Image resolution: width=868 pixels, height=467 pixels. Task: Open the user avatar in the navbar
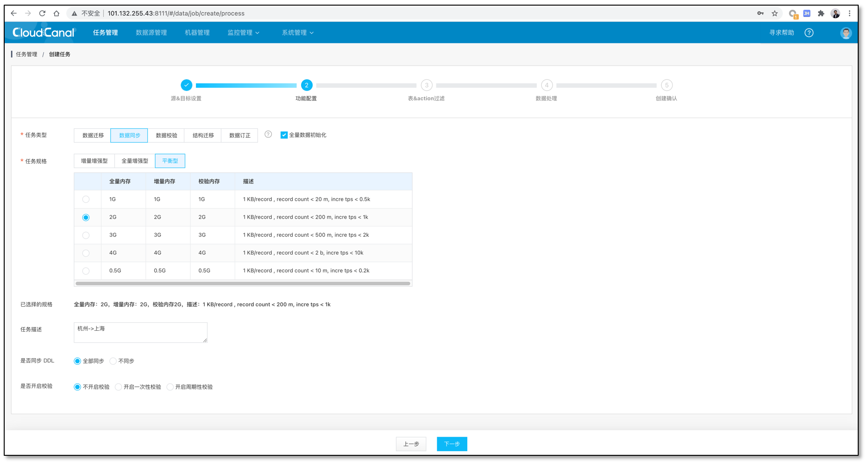tap(846, 33)
